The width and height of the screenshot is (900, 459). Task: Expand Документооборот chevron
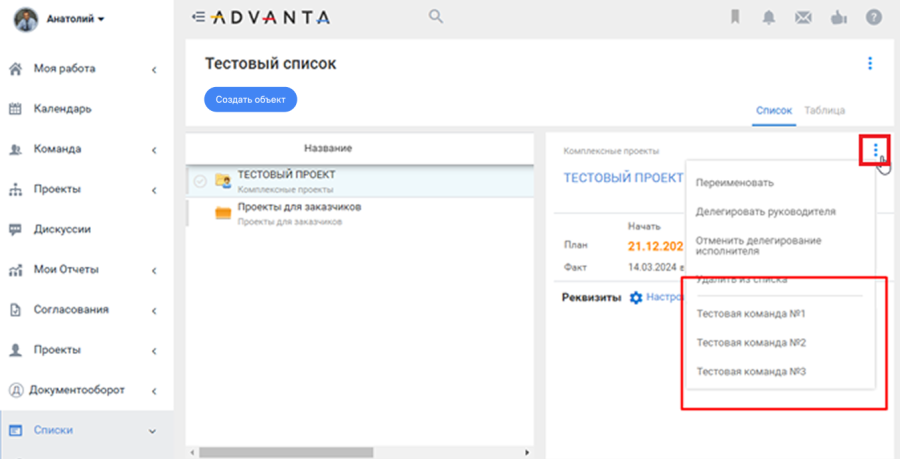pos(154,391)
